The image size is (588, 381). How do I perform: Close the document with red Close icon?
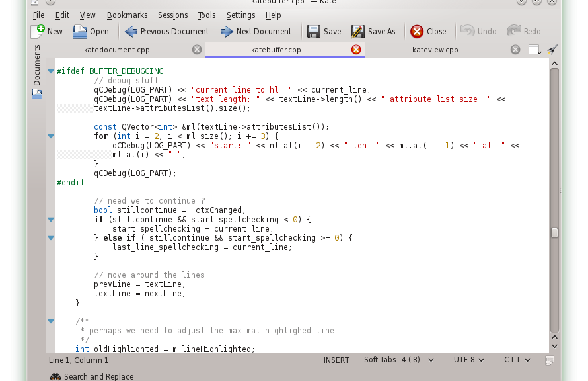[x=417, y=31]
